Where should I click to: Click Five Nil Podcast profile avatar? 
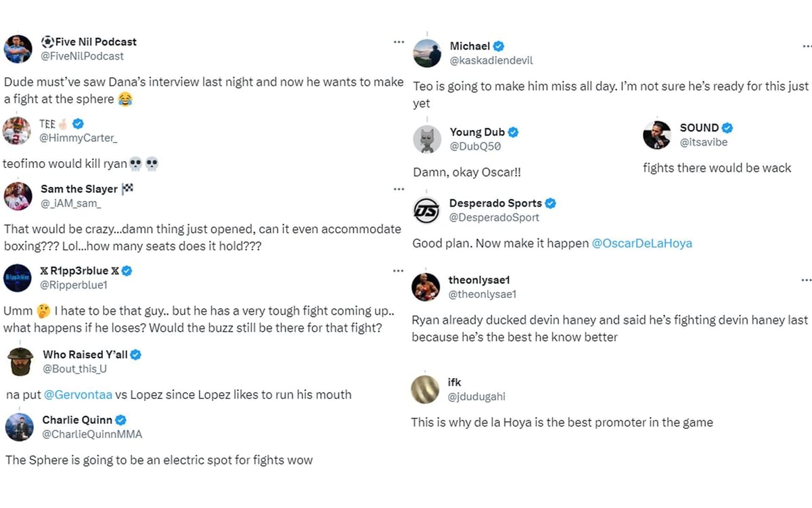tap(18, 49)
